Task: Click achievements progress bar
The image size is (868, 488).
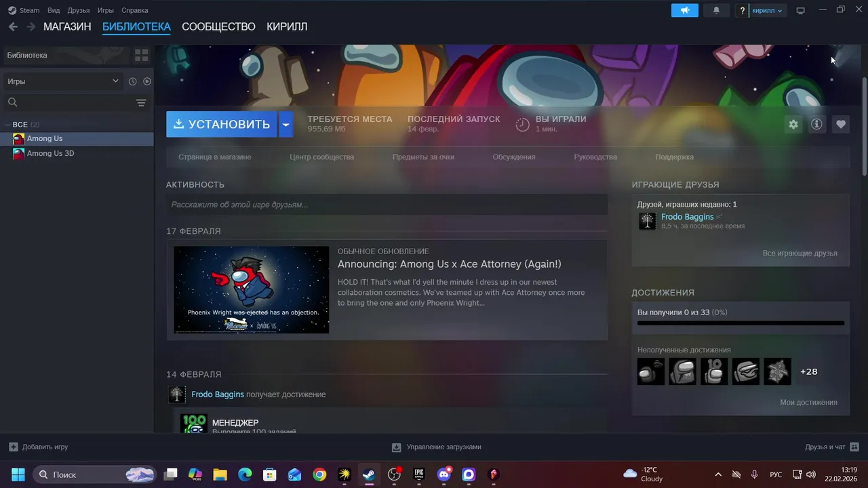Action: point(741,323)
